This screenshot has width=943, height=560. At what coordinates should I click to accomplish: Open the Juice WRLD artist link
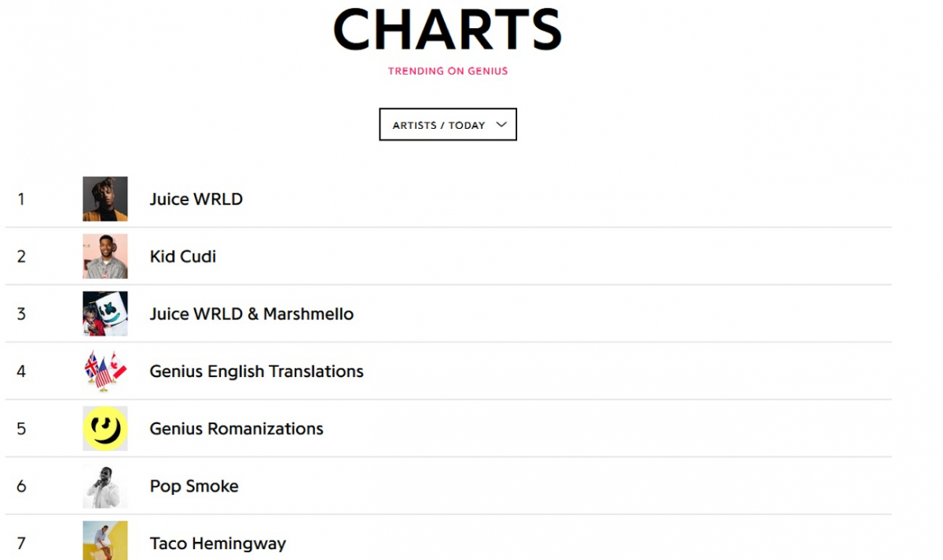(196, 199)
